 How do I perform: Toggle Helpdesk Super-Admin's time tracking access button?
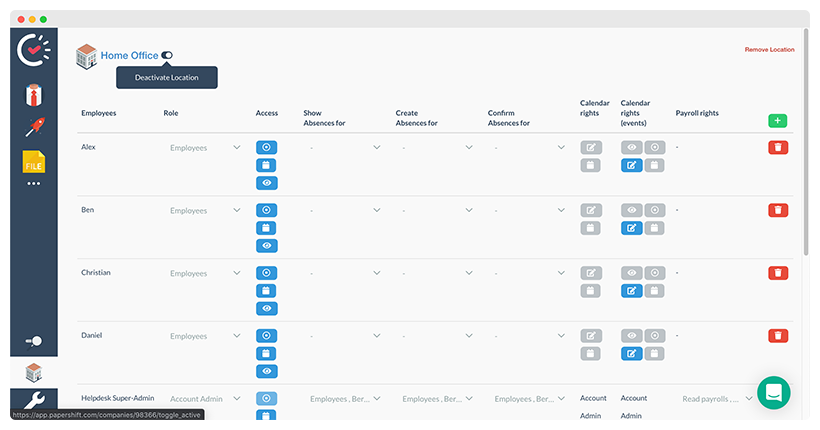click(267, 399)
